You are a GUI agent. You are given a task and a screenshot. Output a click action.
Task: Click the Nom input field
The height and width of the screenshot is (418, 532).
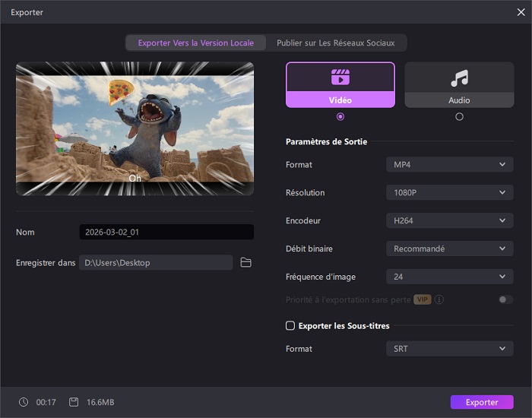click(166, 232)
